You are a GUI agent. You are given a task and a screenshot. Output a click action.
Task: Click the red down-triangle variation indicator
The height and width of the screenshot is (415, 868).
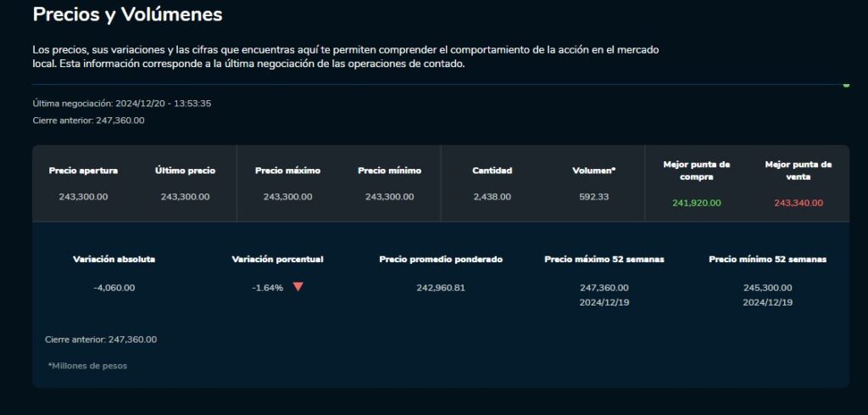pos(298,287)
